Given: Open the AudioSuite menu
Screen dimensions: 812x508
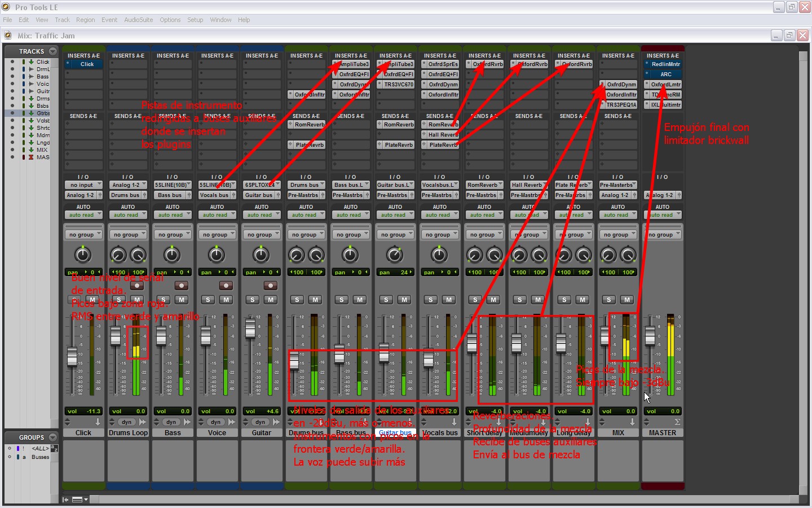Looking at the screenshot, I should (x=138, y=20).
